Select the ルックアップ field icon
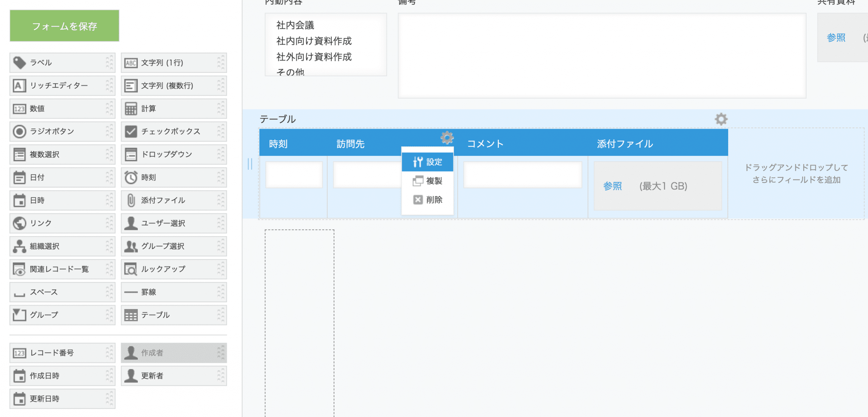868x417 pixels. pos(131,269)
